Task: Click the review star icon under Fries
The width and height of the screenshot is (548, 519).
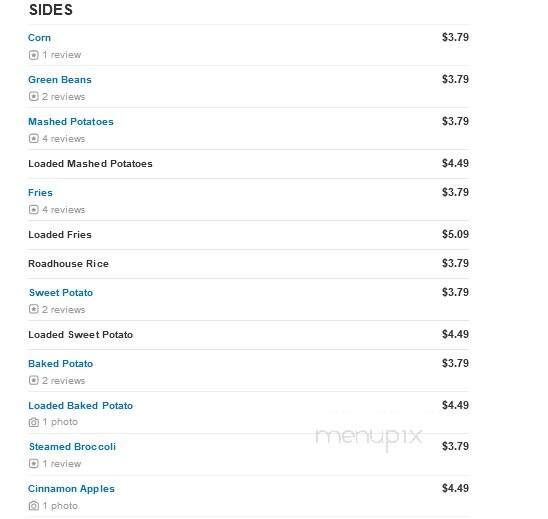Action: (34, 209)
